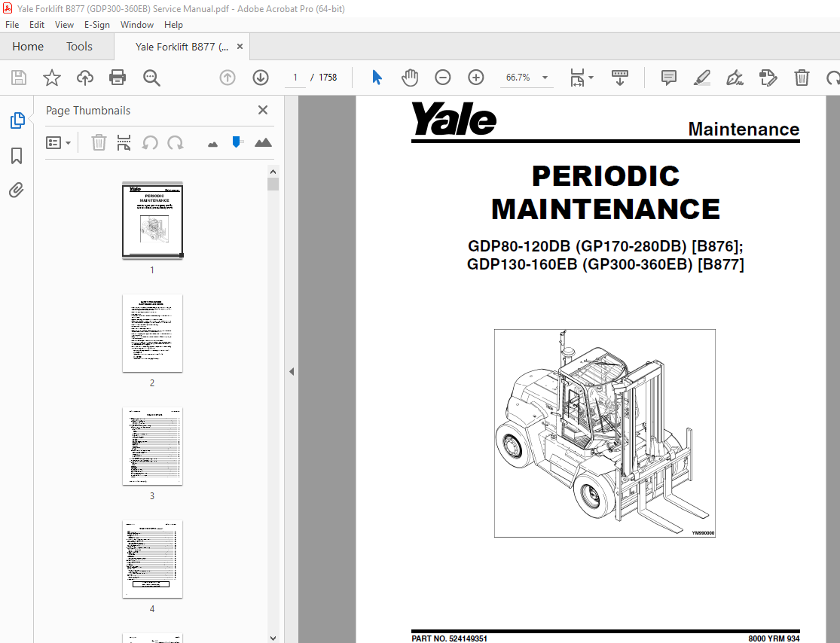Select page 3 thumbnail

pos(153,446)
